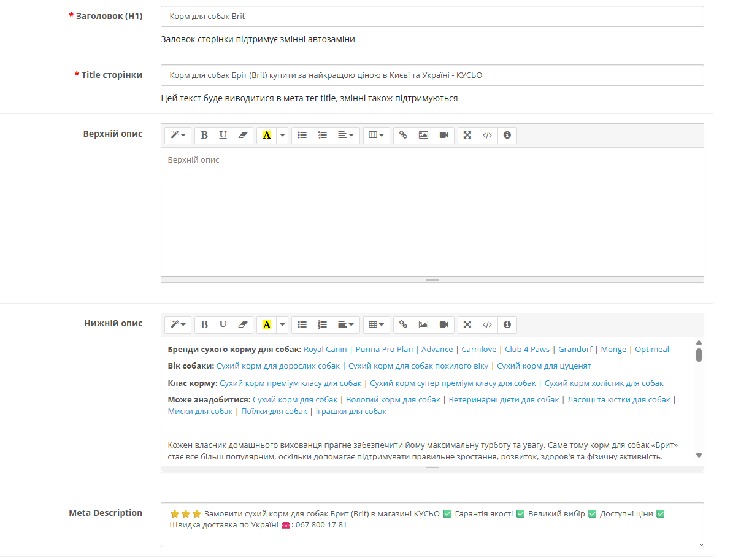This screenshot has width=741, height=560.
Task: Switch to code view in Нижній опис editor
Action: (487, 324)
